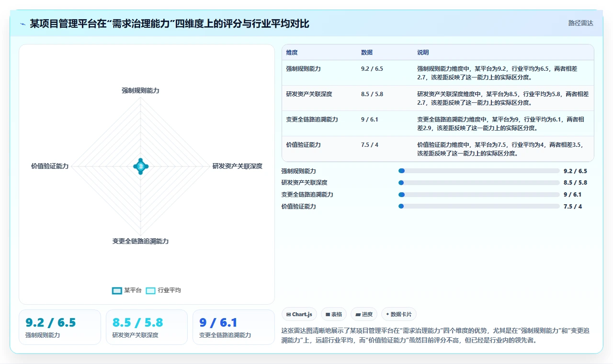Select the 表格 tag

[334, 314]
